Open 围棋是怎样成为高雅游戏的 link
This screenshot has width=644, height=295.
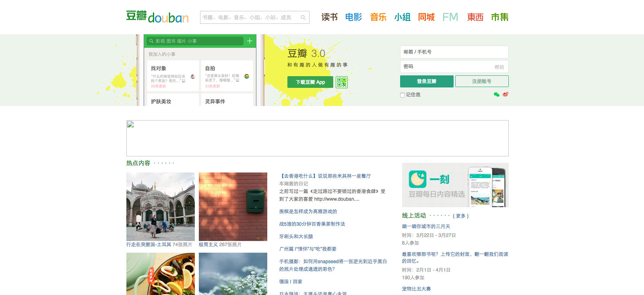click(308, 212)
